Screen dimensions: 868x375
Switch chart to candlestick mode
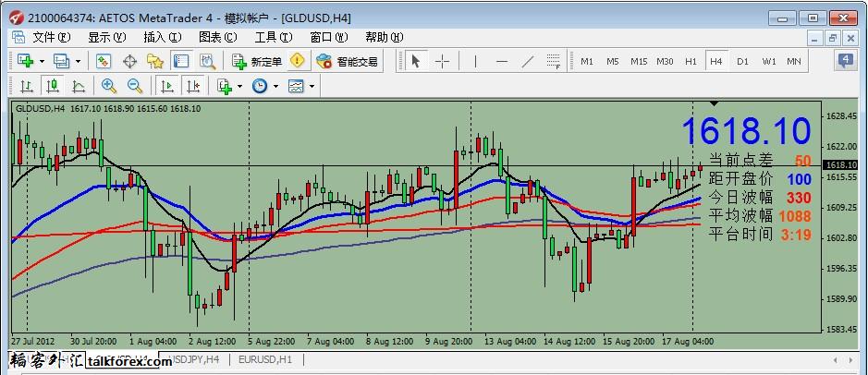click(x=52, y=86)
